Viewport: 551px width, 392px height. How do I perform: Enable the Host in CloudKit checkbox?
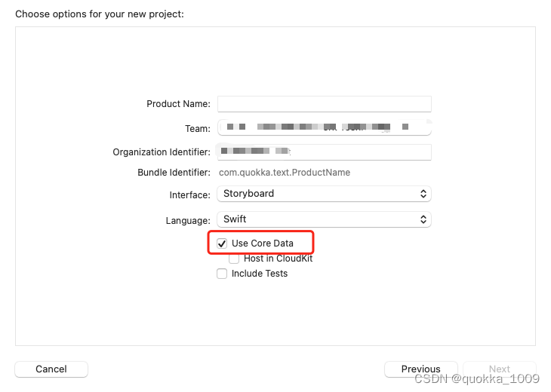coord(234,259)
